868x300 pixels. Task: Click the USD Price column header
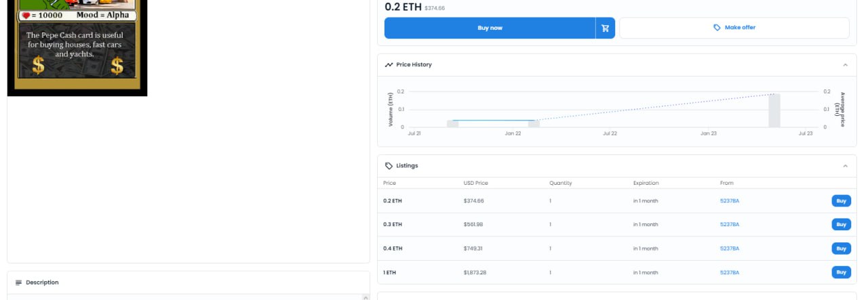tap(475, 183)
